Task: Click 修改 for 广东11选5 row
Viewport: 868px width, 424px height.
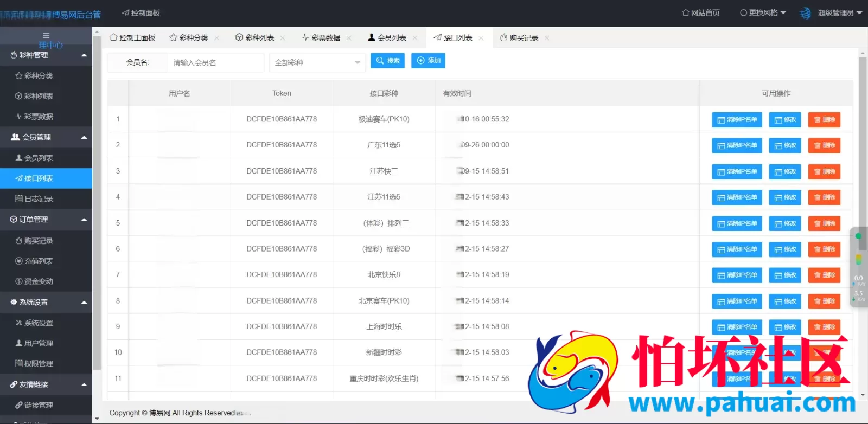Action: click(785, 145)
